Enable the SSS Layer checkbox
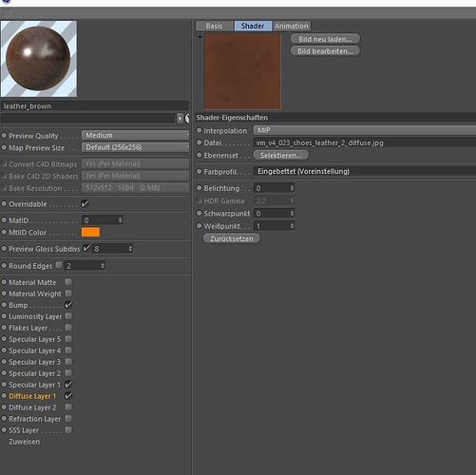The height and width of the screenshot is (475, 476). coord(68,430)
